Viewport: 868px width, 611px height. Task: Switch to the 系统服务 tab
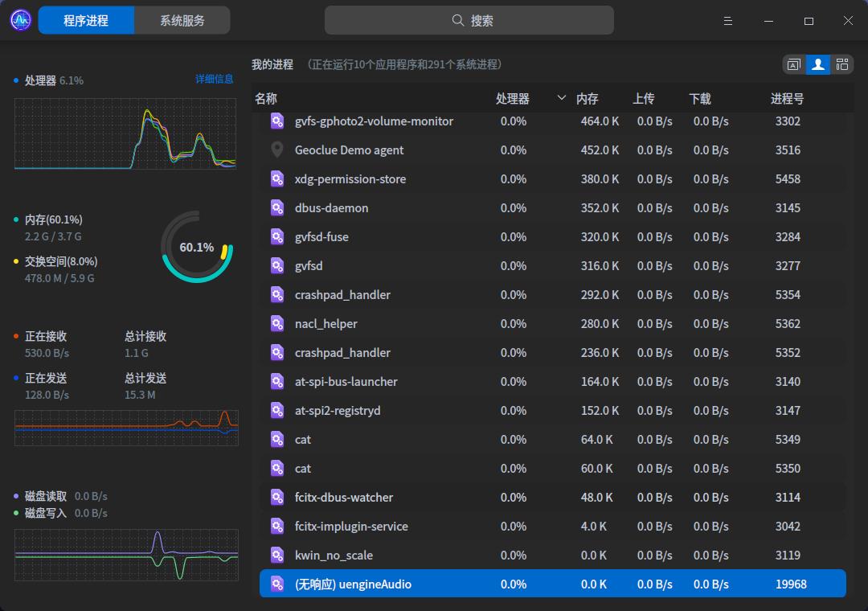click(182, 21)
